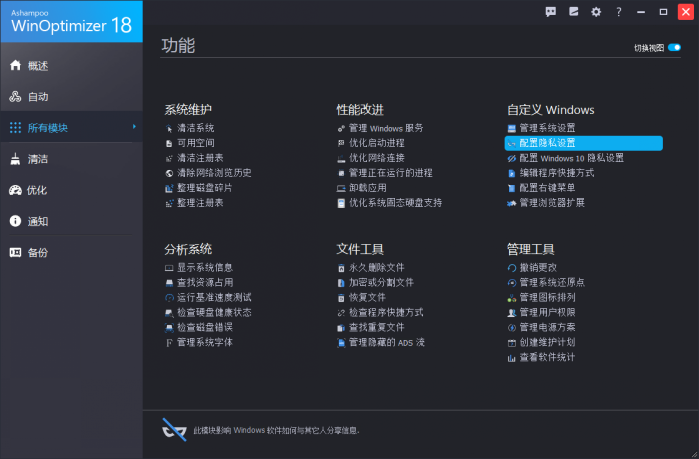
Task: Click the icon beside 查找资源占用
Action: (169, 283)
